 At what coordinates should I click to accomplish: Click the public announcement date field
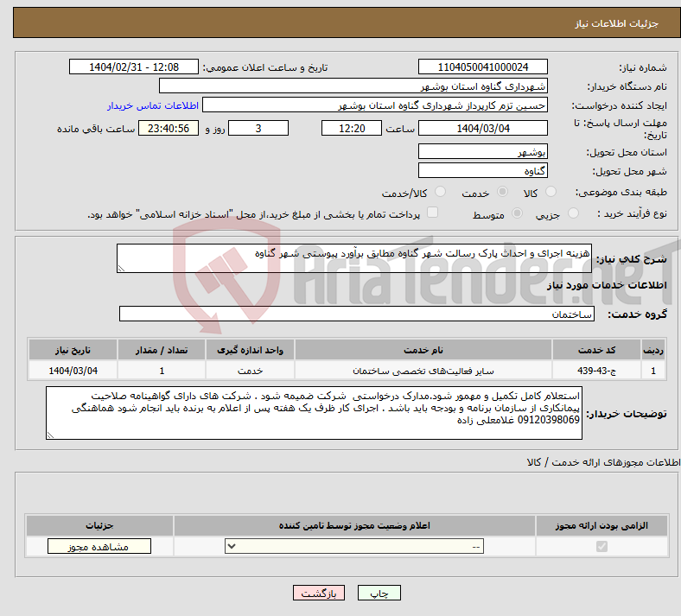tap(134, 67)
